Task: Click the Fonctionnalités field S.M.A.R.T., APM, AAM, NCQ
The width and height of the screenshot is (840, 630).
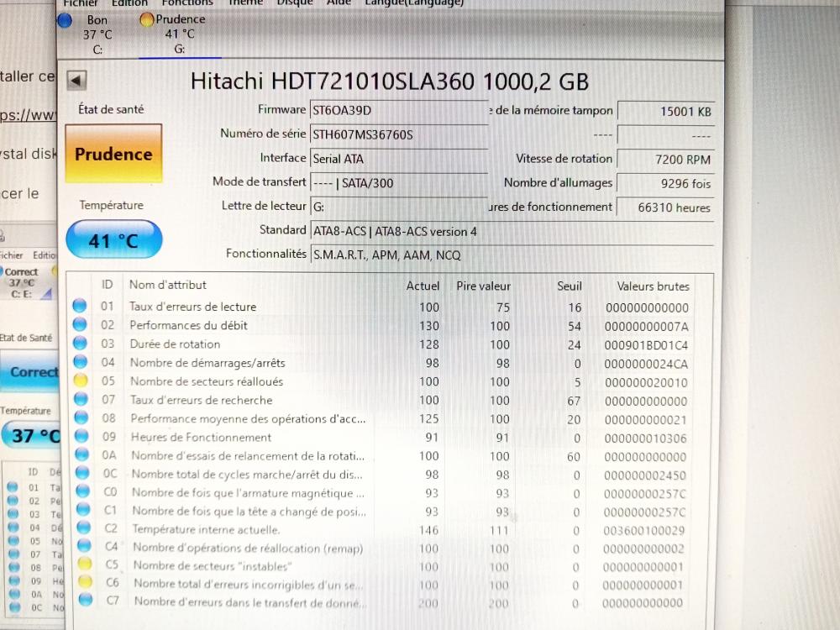Action: click(512, 255)
